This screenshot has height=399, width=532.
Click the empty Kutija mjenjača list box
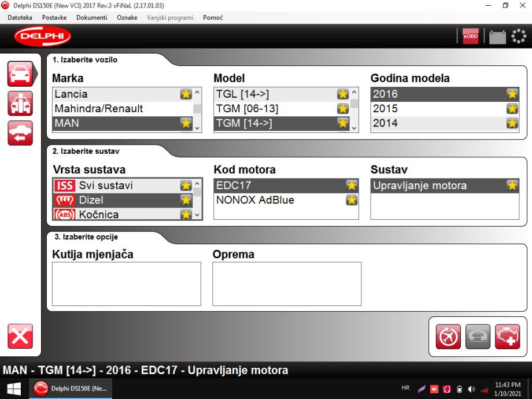(x=127, y=284)
